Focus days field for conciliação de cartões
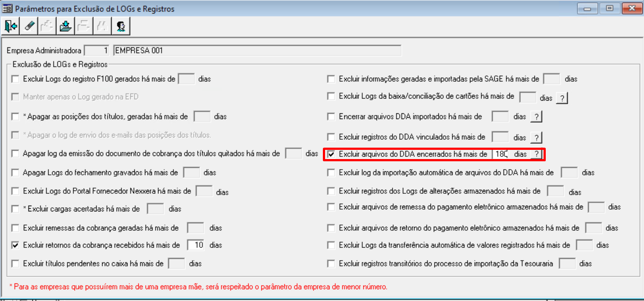The height and width of the screenshot is (301, 644). 527,97
